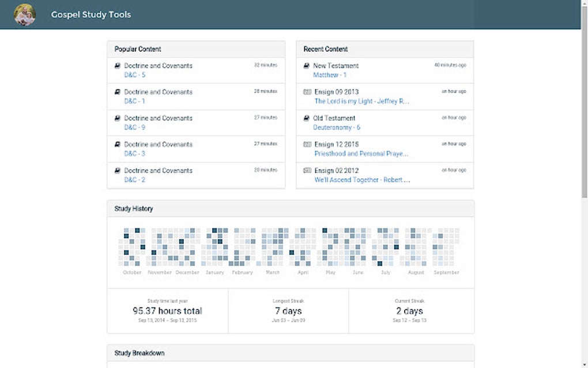This screenshot has height=368, width=588.
Task: Click the profile avatar photo
Action: 25,14
